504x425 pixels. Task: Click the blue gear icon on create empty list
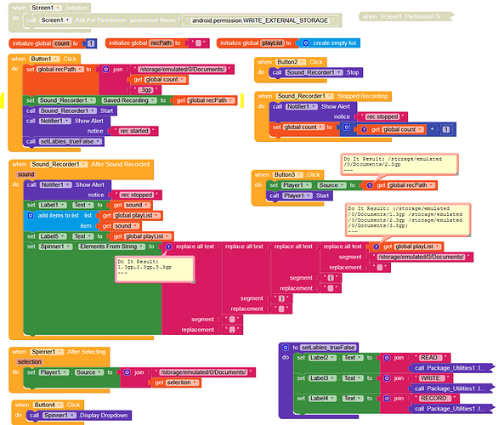click(x=306, y=43)
